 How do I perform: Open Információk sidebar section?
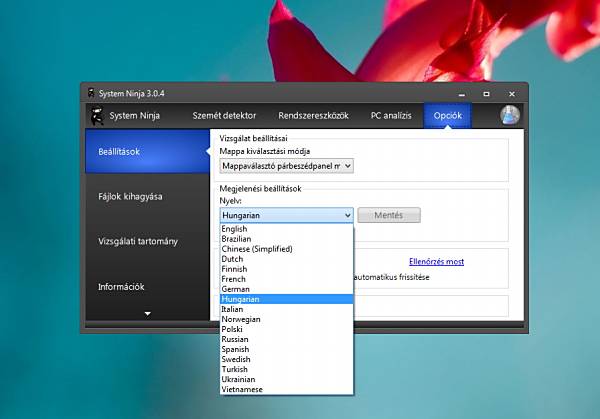pyautogui.click(x=147, y=287)
